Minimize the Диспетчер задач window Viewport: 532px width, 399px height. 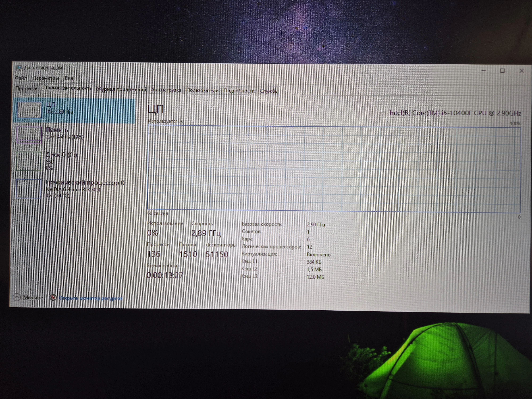point(484,71)
